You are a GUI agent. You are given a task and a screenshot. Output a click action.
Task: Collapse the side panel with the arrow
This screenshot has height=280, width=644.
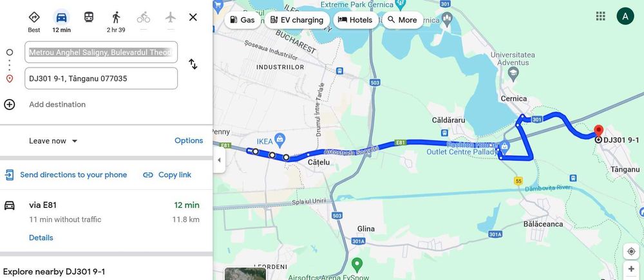coord(219,160)
